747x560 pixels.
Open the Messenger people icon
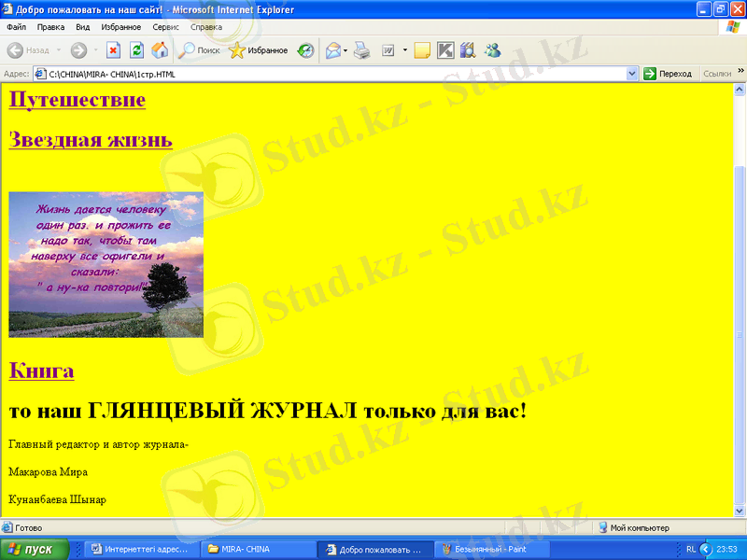[492, 50]
